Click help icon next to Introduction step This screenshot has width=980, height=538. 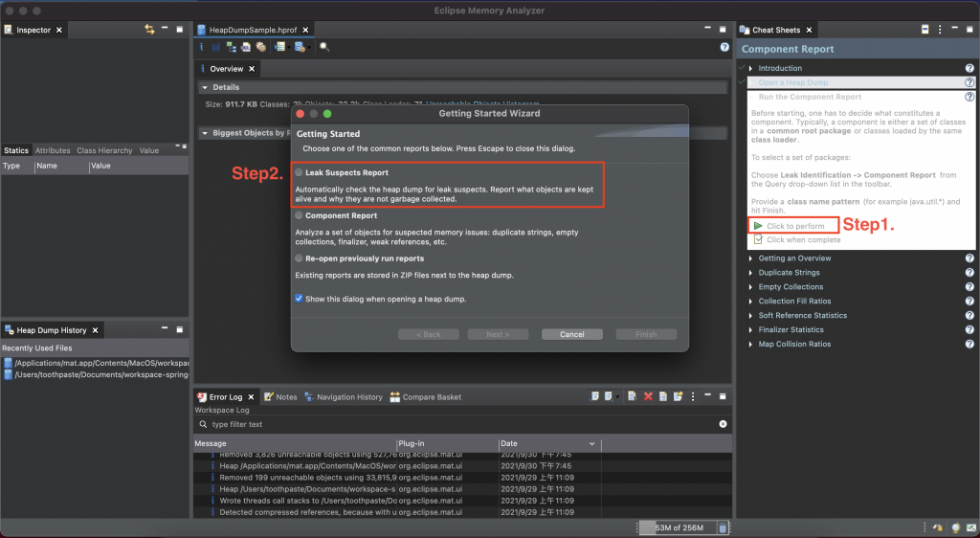969,68
